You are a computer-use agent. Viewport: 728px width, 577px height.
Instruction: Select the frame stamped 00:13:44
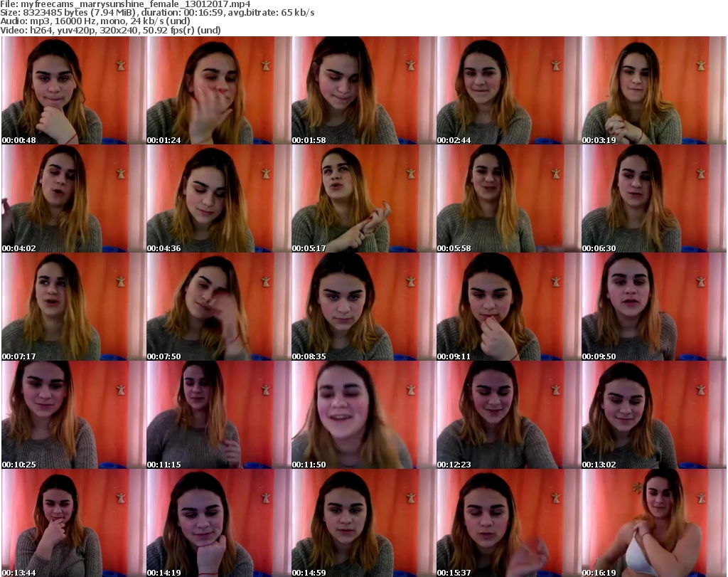click(x=74, y=523)
